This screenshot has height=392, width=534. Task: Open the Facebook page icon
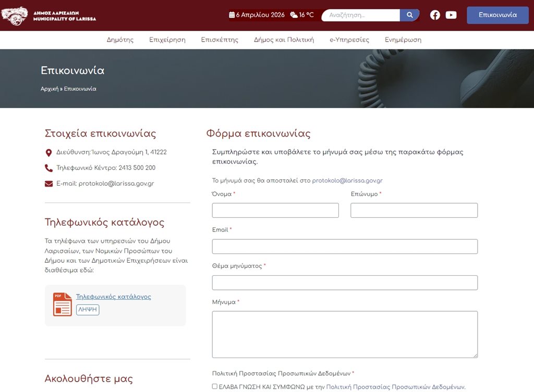tap(435, 15)
